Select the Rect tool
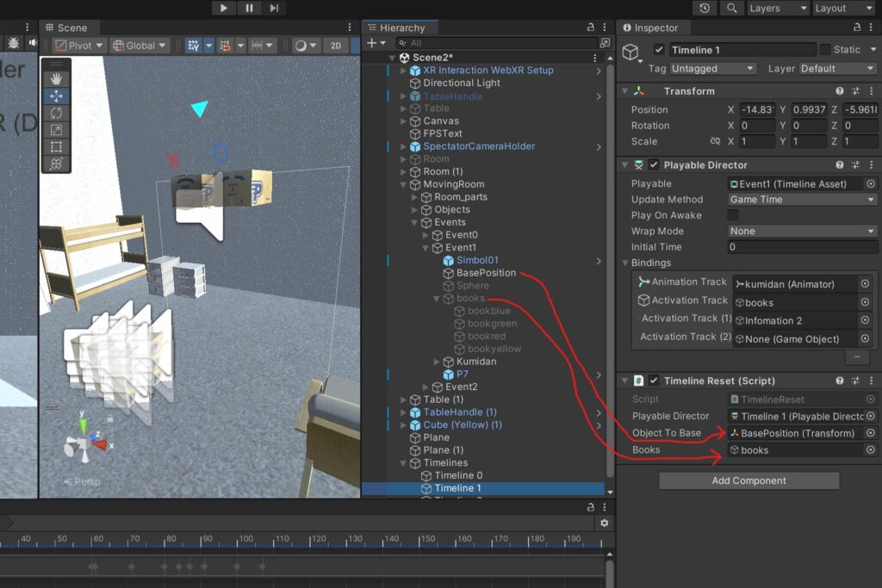 [56, 146]
